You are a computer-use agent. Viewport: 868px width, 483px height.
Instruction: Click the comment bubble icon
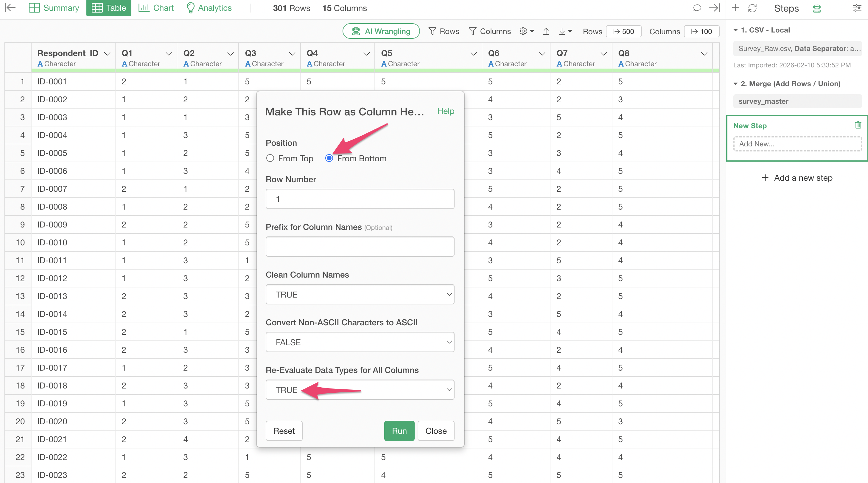(x=697, y=8)
